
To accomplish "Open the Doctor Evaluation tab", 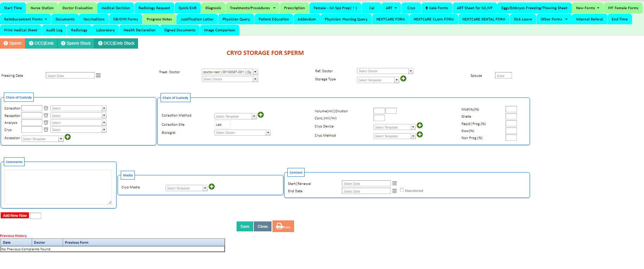I will [x=77, y=8].
